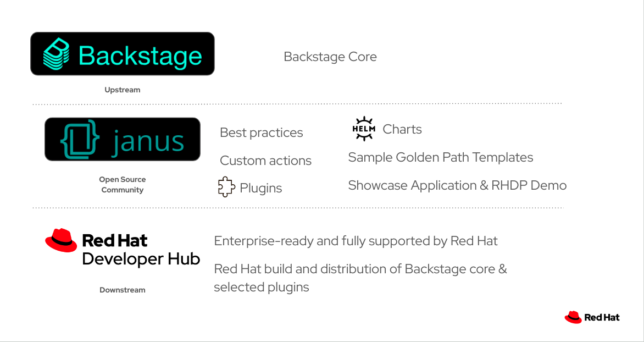Select the red fedora Developer Hub icon
The height and width of the screenshot is (342, 644).
coord(61,240)
